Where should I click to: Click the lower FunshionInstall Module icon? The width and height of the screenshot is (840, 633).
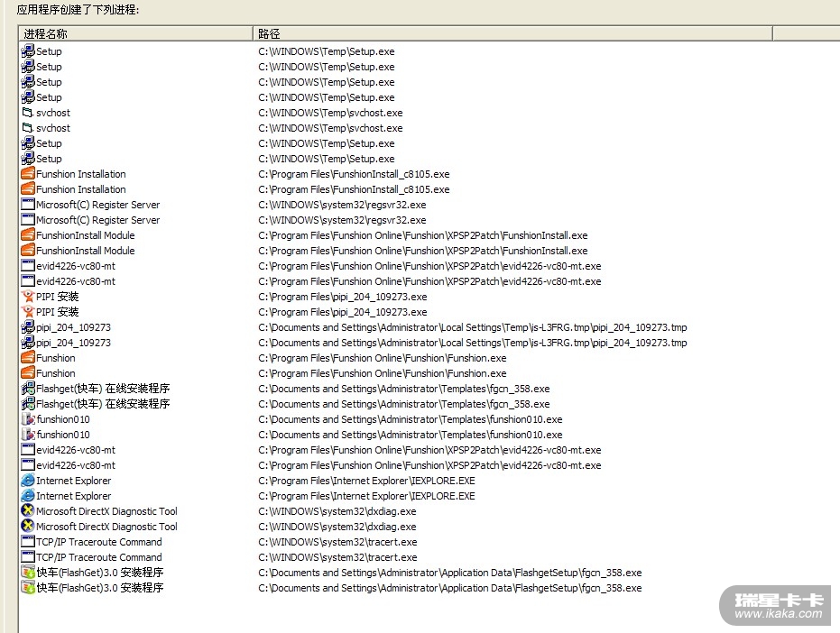click(x=28, y=250)
